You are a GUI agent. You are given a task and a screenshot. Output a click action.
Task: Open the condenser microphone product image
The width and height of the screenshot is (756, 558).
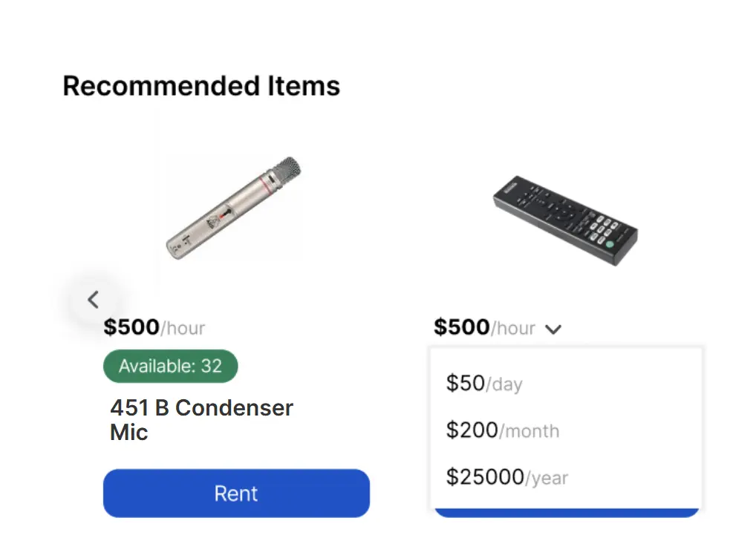pos(234,208)
